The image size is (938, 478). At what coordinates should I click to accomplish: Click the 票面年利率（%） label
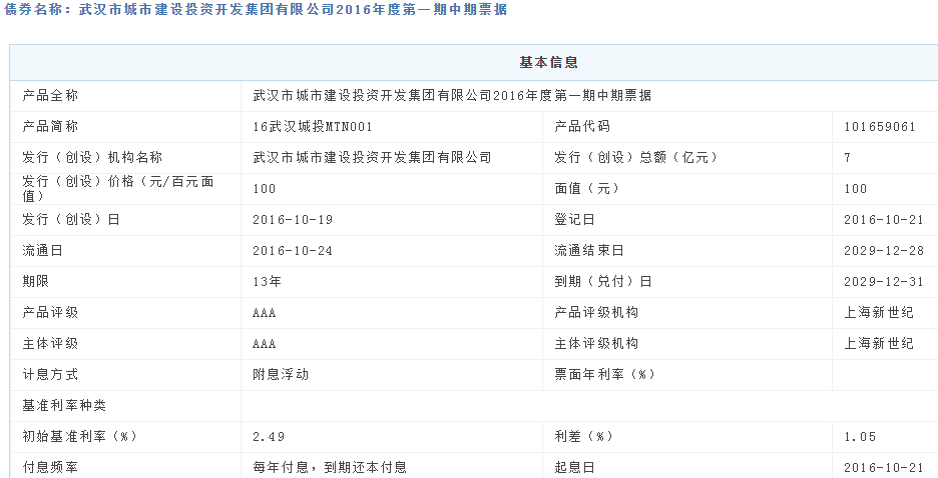[604, 375]
